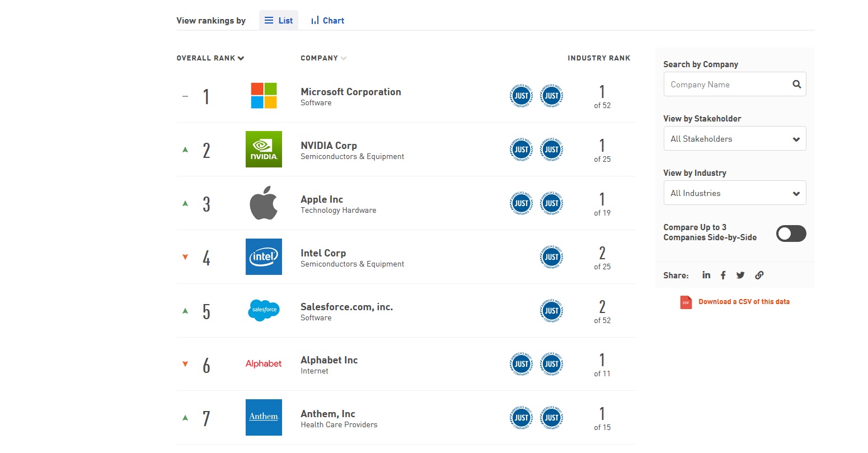Select the List view tab
This screenshot has width=868, height=453.
(278, 20)
